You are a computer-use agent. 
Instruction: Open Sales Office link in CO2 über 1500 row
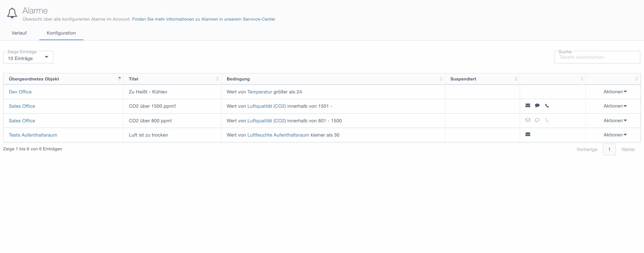click(22, 106)
